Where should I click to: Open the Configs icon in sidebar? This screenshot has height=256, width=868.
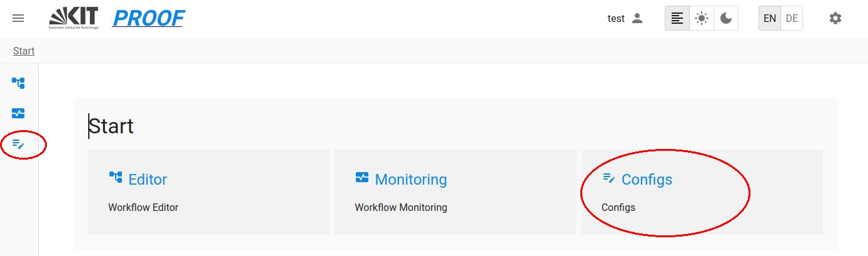coord(18,145)
